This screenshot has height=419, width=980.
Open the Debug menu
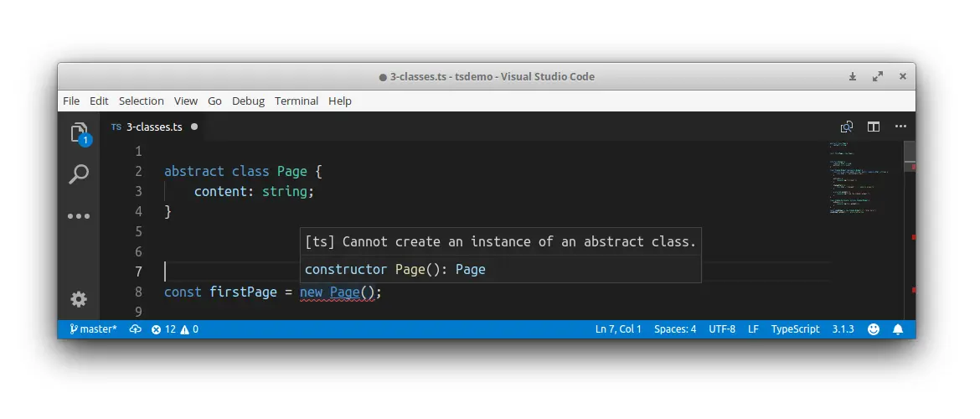tap(248, 101)
